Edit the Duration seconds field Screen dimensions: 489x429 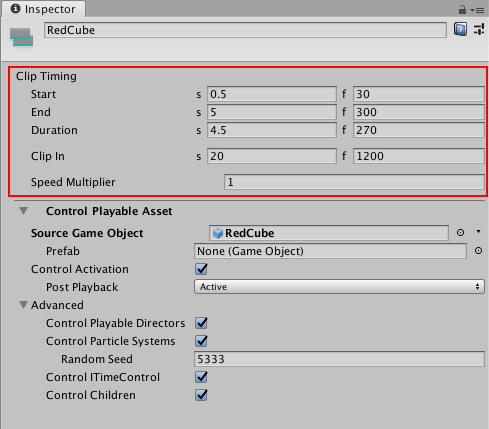(x=272, y=130)
